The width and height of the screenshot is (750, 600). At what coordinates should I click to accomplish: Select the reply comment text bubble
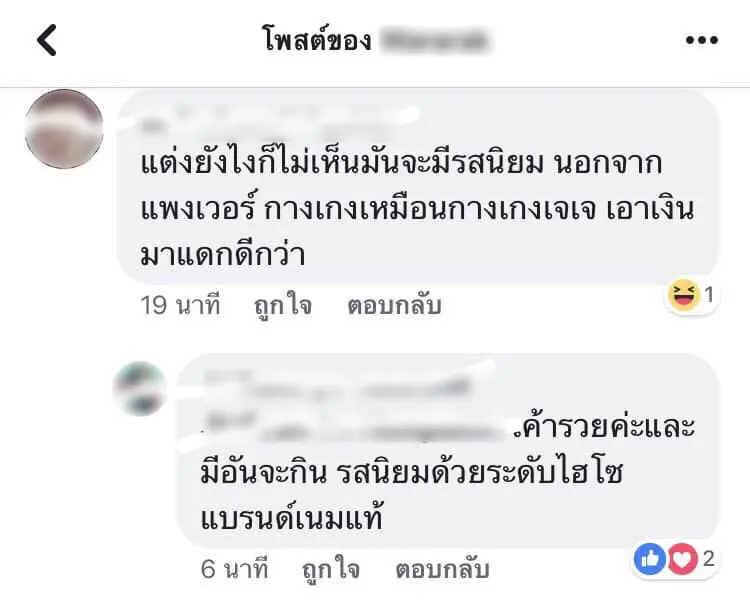[x=448, y=451]
